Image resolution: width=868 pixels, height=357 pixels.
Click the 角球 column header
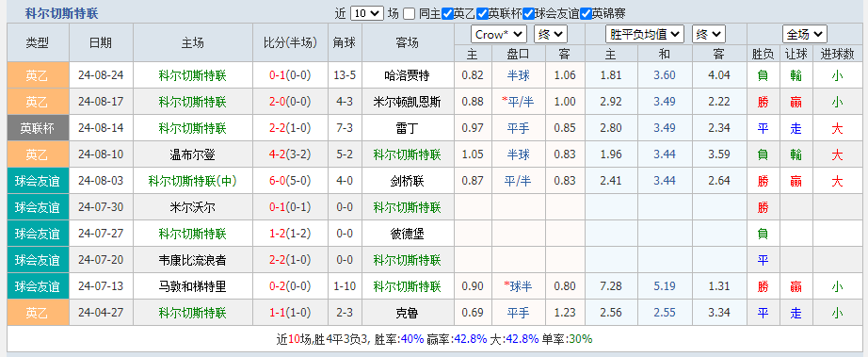pos(345,42)
